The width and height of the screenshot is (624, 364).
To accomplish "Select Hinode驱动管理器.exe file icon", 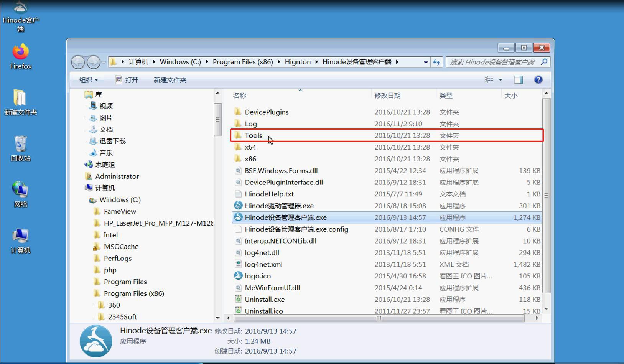I will coord(238,206).
